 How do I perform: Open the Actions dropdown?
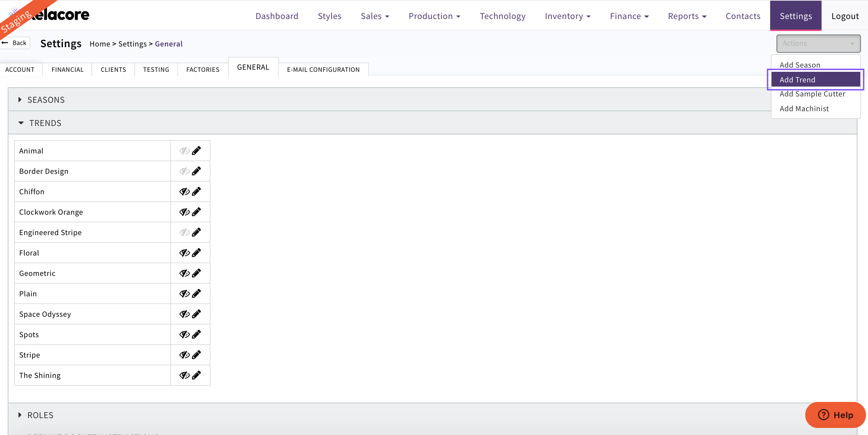[x=818, y=43]
